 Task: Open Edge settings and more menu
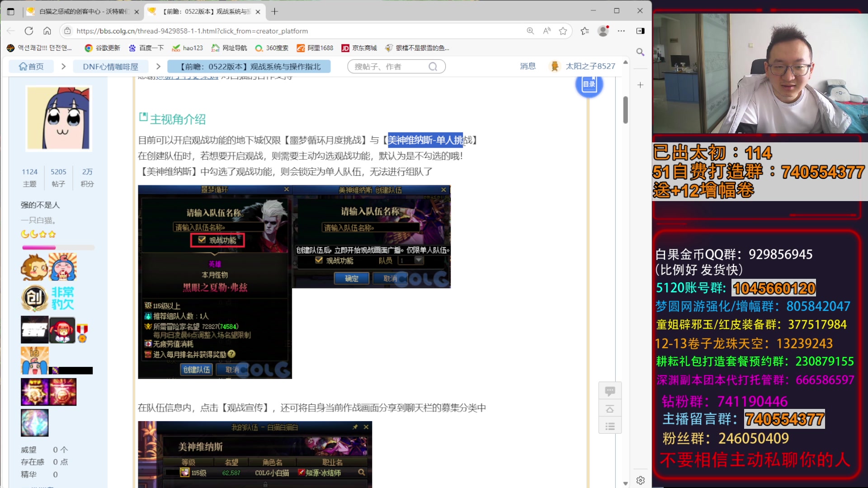(621, 31)
